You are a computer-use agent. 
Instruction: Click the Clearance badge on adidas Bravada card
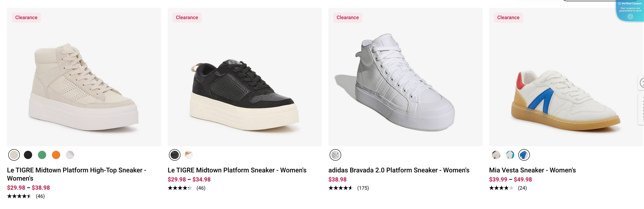[x=347, y=17]
